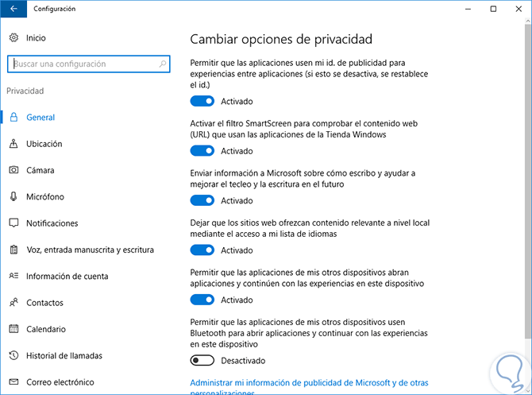Click the Notificaciones icon in the sidebar
The height and width of the screenshot is (395, 532).
pos(13,223)
